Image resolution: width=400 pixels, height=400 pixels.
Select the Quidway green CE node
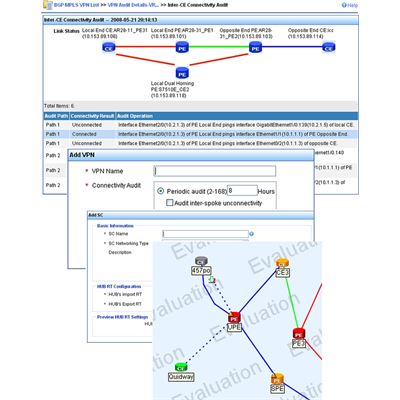(x=180, y=367)
